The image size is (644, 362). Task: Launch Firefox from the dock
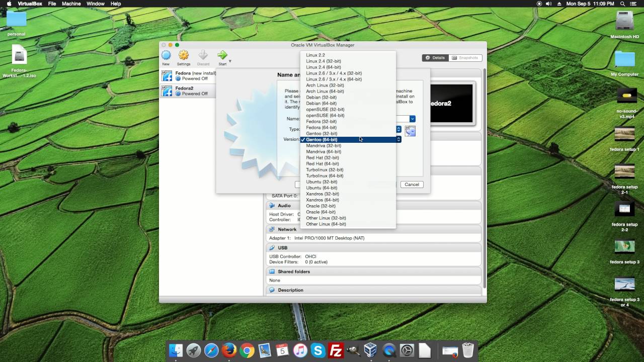(229, 350)
